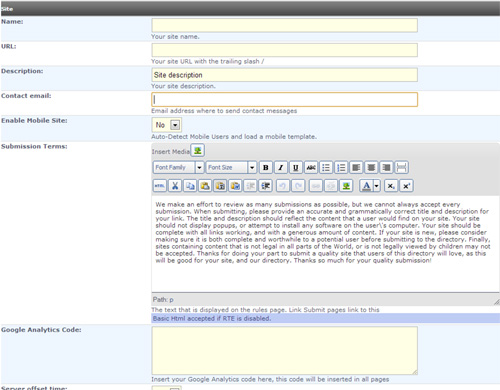Screen dimensions: 500x390
Task: Focus the URL input field
Action: (x=285, y=50)
